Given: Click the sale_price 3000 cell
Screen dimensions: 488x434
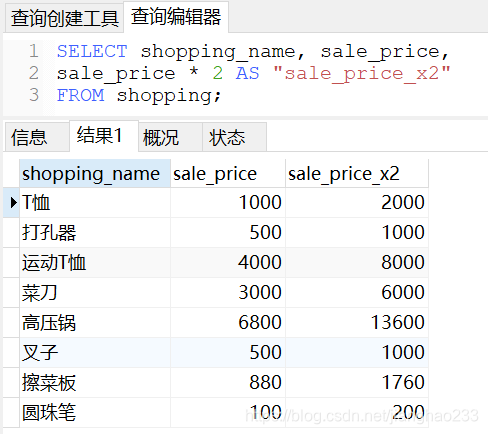Looking at the screenshot, I should coord(228,292).
